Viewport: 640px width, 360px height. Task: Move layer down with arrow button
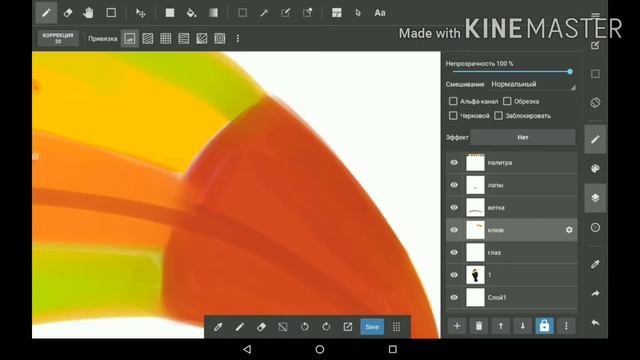(522, 326)
